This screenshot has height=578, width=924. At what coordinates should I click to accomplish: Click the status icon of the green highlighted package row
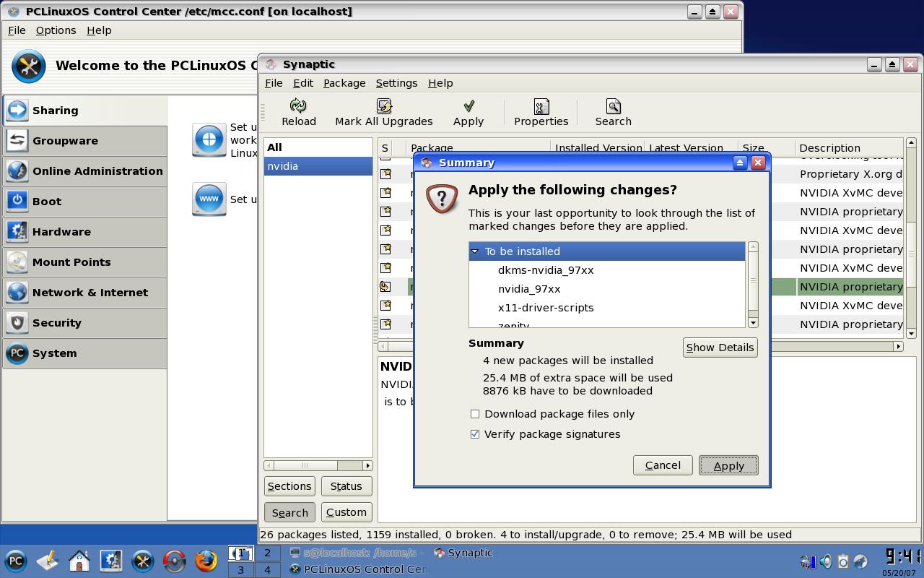[385, 287]
